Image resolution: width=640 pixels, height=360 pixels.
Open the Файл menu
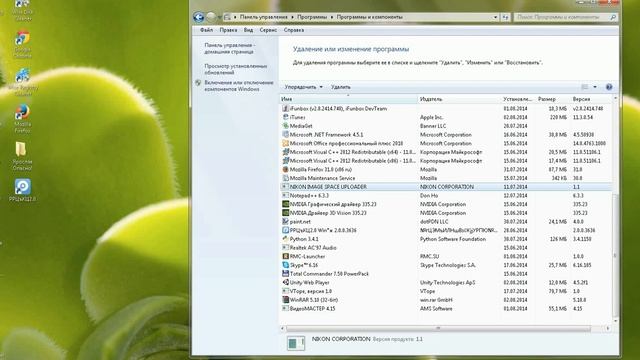206,30
